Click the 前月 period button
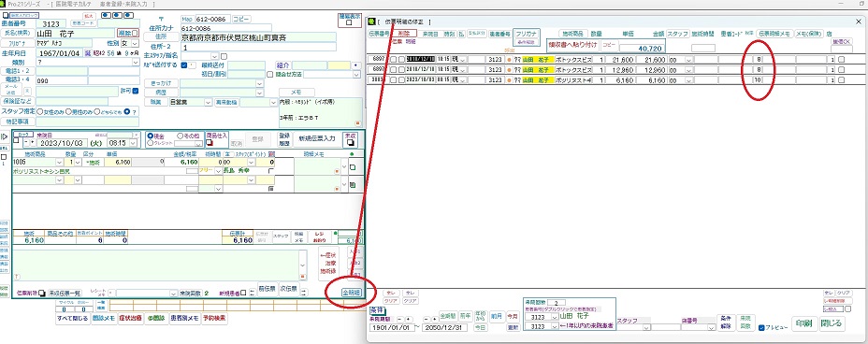 (x=496, y=316)
